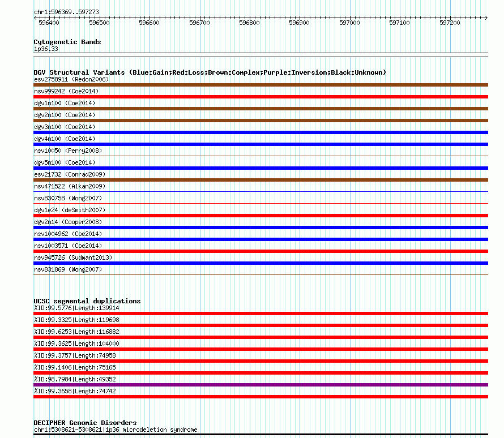Click the %ID:99.5776|Length:139914 duplication label
Screen dimensions: 504x438
[x=76, y=308]
